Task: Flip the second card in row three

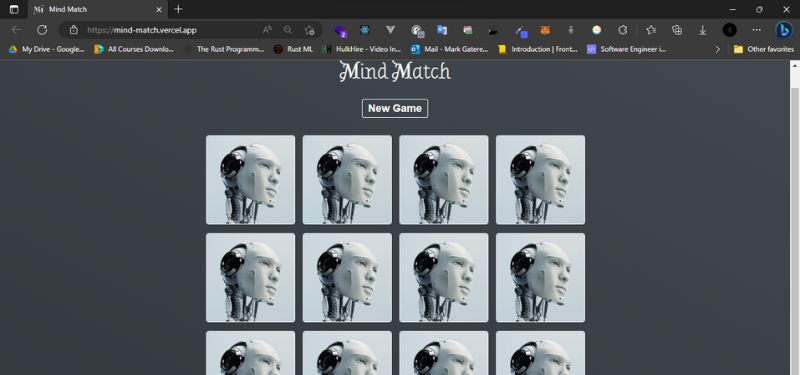Action: tap(347, 353)
